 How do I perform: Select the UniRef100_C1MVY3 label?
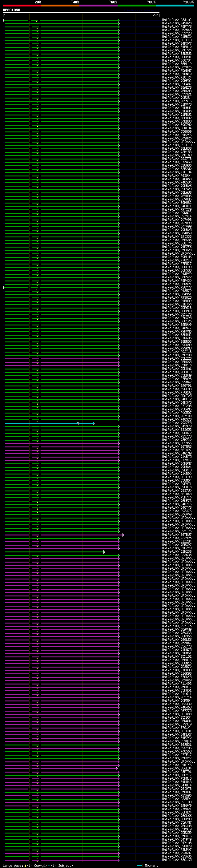click(177, 104)
